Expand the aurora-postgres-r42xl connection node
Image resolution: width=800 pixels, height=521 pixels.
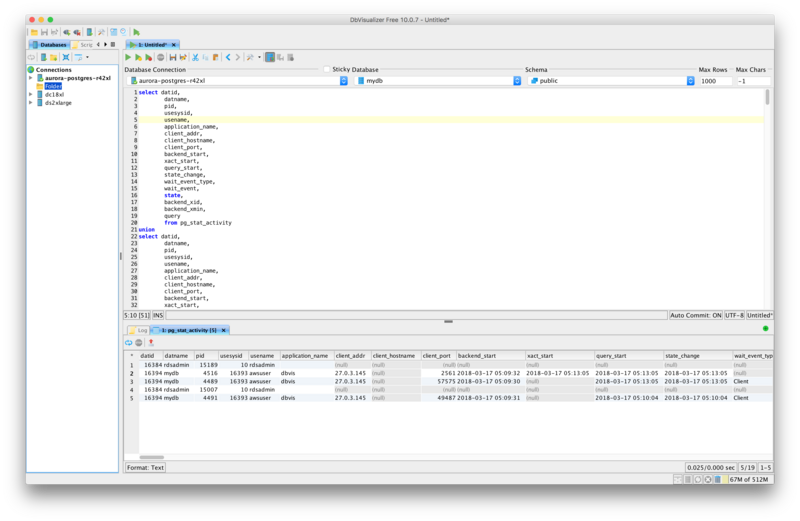click(31, 78)
